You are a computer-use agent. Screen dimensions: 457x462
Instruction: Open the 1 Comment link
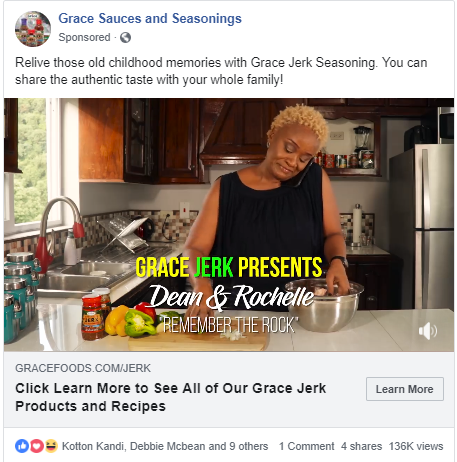point(306,446)
